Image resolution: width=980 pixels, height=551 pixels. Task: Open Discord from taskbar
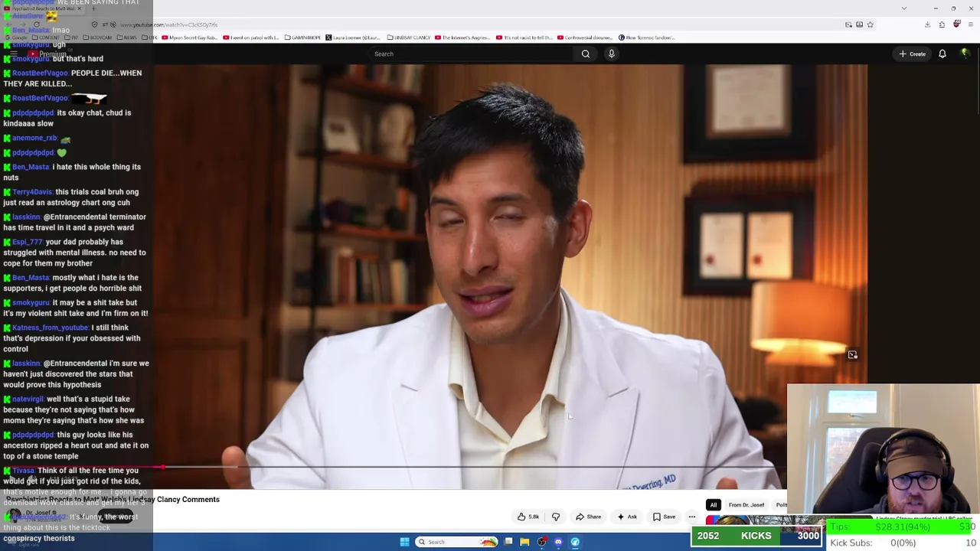coord(558,542)
